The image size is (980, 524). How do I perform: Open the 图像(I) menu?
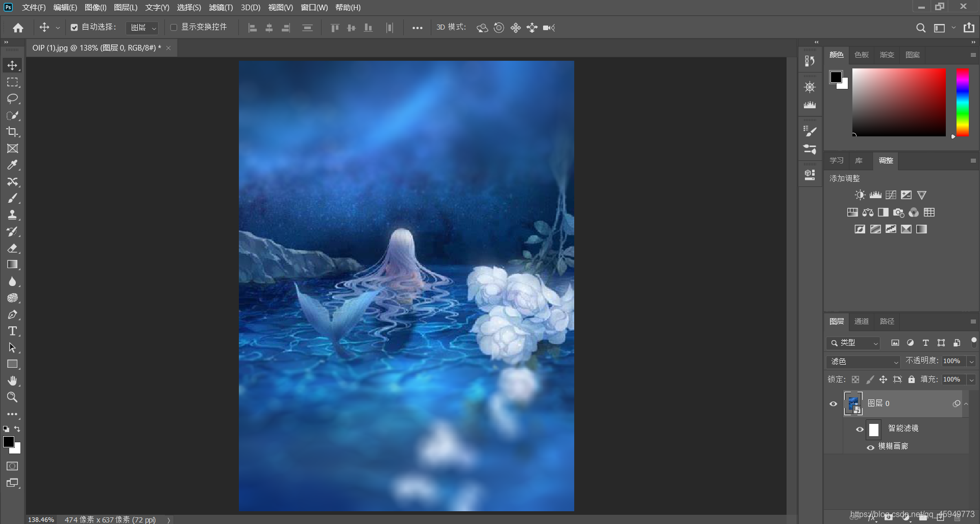coord(95,8)
